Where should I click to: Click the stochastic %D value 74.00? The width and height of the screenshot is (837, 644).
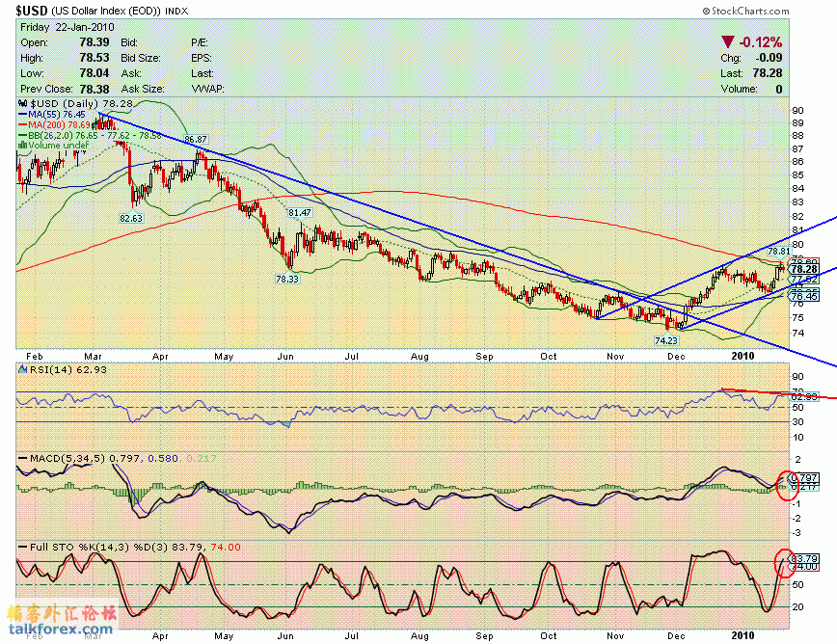pos(226,547)
